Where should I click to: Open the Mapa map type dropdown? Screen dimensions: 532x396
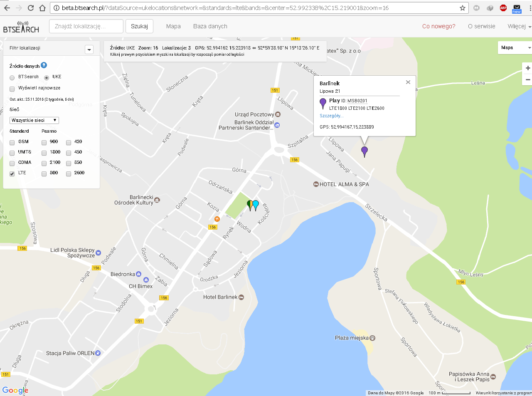pos(515,47)
